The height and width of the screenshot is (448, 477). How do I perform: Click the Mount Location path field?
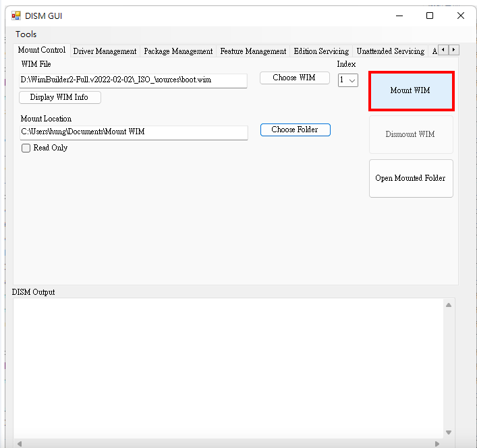pos(134,133)
